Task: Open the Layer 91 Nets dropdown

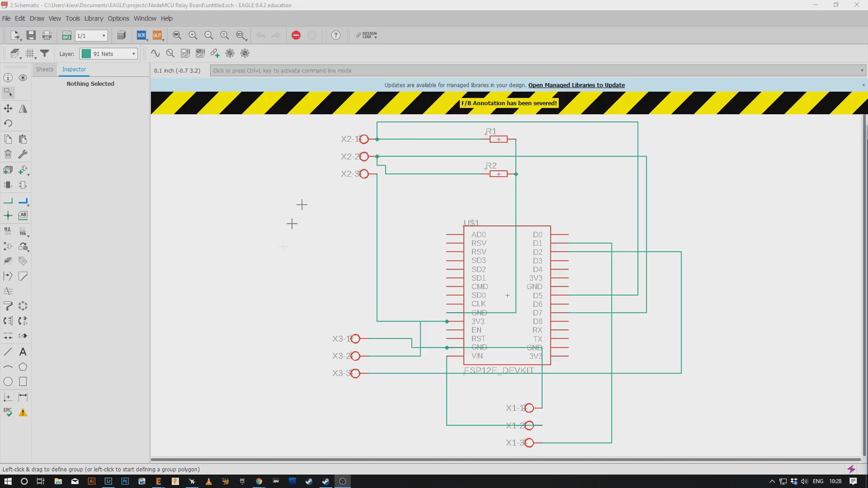Action: (x=108, y=54)
